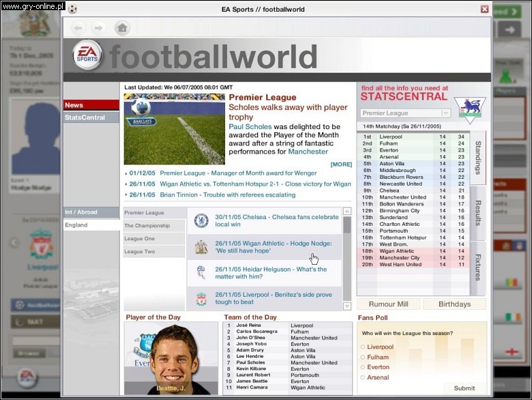This screenshot has width=532, height=400.
Task: Switch to the Standings vertical tab
Action: [x=478, y=158]
